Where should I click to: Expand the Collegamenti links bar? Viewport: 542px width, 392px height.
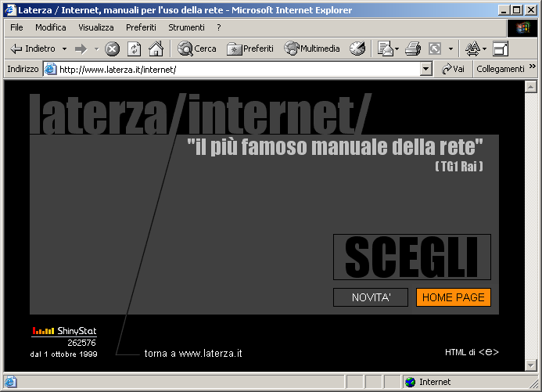501,69
